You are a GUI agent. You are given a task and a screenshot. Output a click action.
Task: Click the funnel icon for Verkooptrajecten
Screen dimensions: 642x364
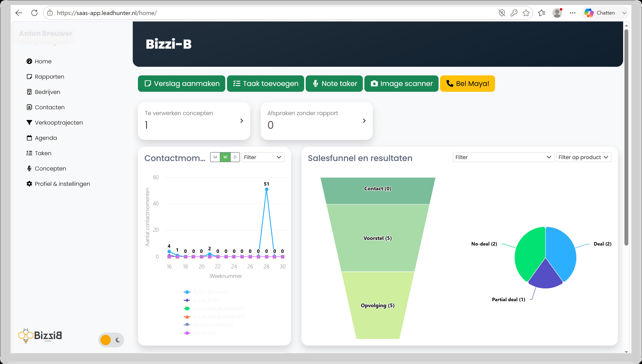(29, 122)
